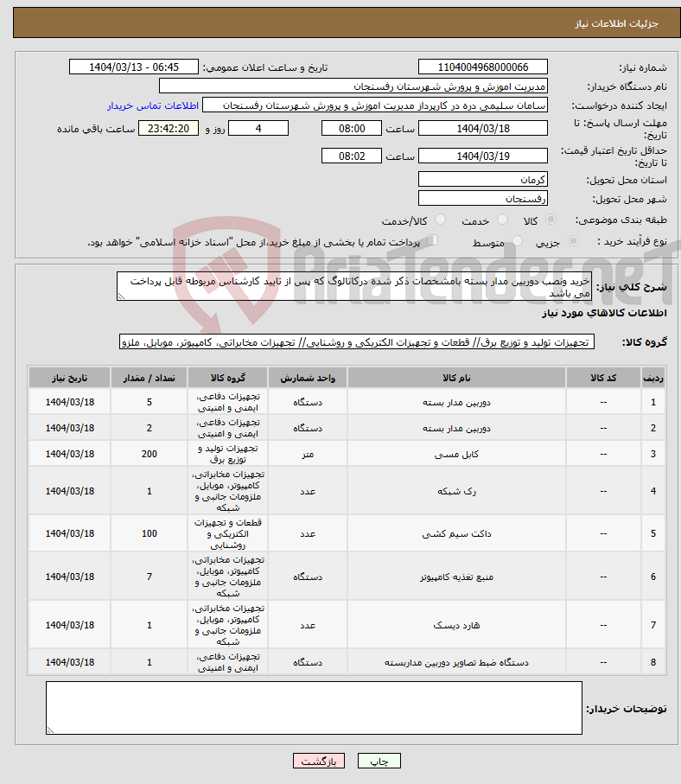Click the delivery city field رفسنجان
This screenshot has width=681, height=784.
(x=482, y=198)
